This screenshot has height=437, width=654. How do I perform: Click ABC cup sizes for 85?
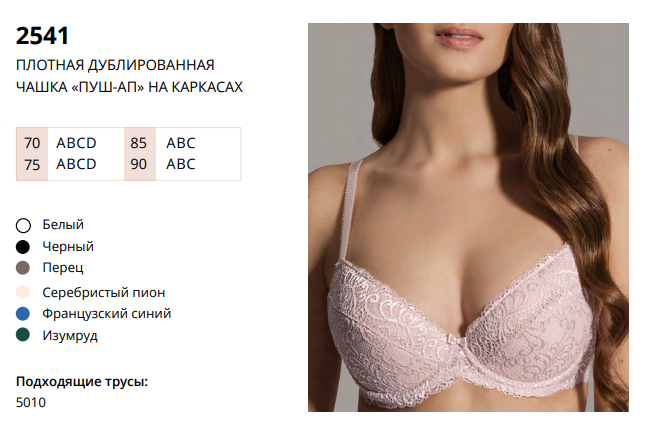[x=181, y=143]
